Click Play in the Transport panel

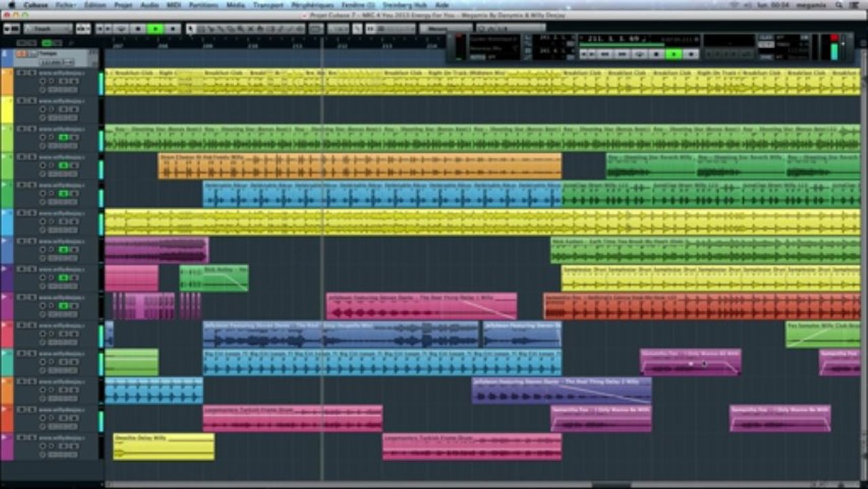pos(674,54)
